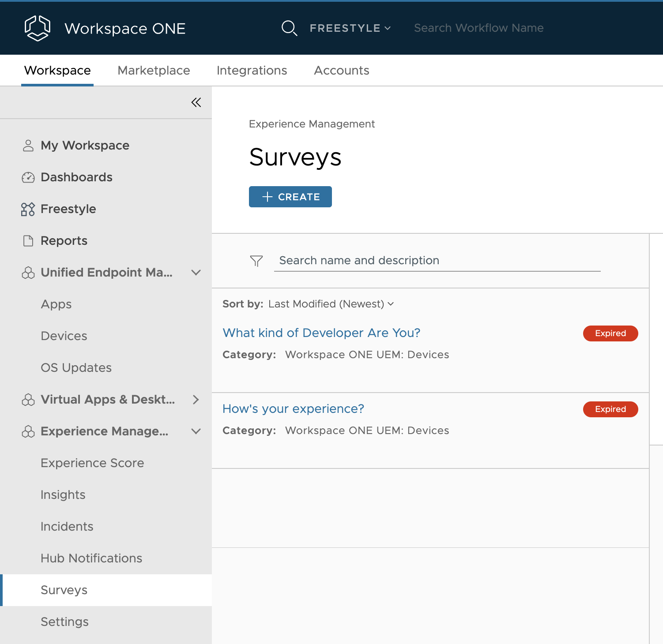Click the Reports document icon
Screen dimensions: 663x644
click(x=28, y=241)
